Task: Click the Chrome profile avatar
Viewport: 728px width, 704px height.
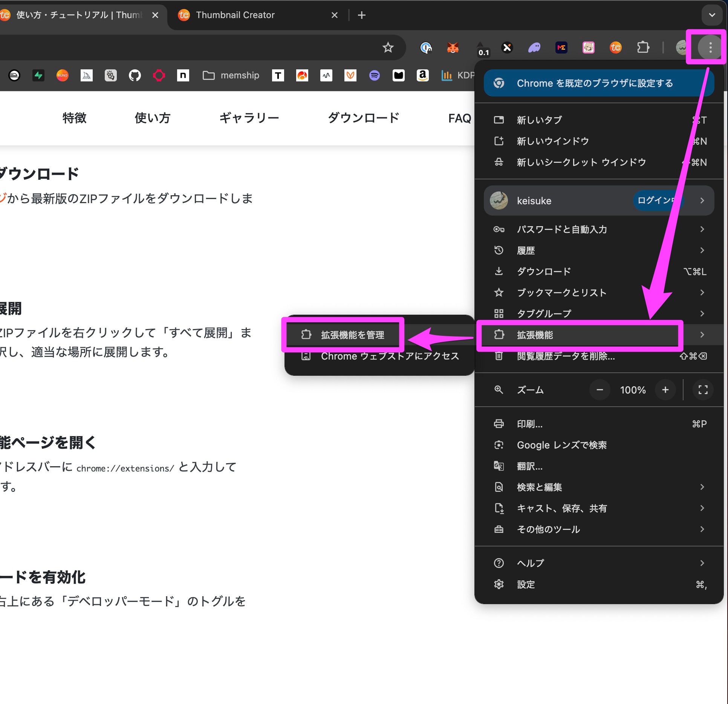Action: point(681,47)
